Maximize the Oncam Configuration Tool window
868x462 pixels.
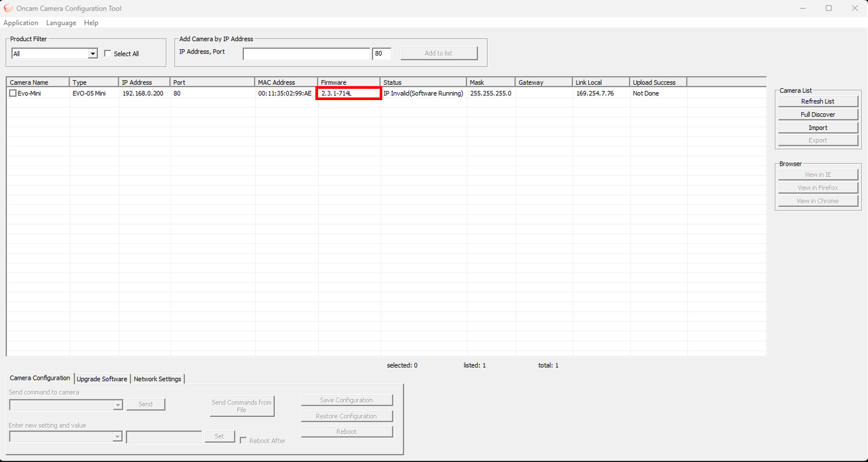[829, 8]
